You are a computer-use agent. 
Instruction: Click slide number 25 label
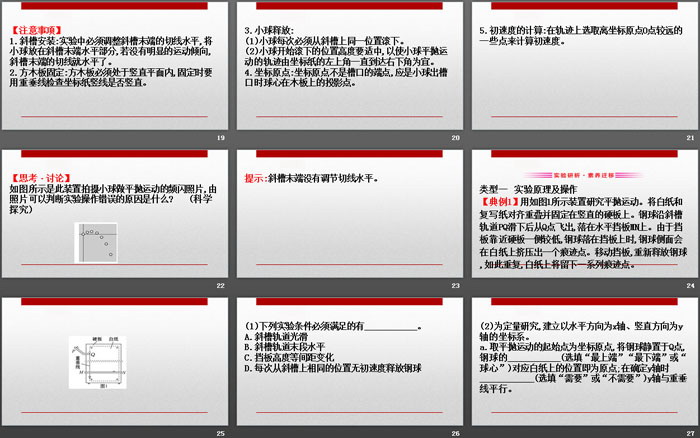[x=221, y=433]
